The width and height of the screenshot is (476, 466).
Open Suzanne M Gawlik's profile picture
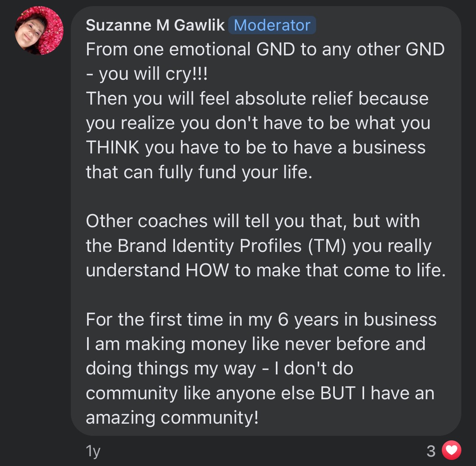[39, 31]
